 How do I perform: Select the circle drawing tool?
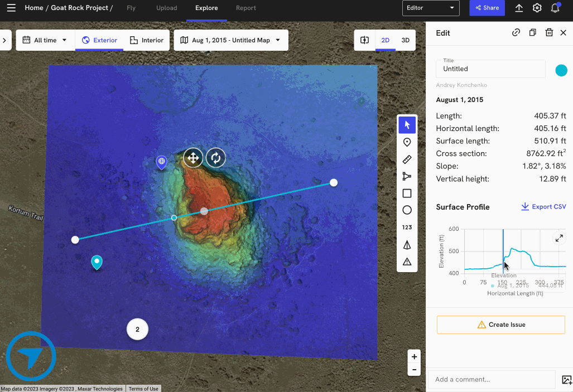(x=407, y=210)
